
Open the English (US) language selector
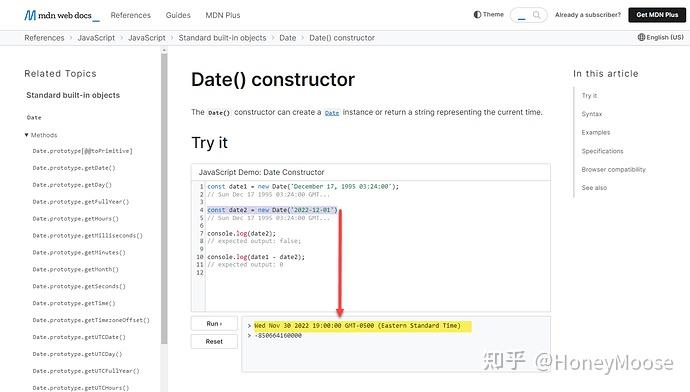(661, 37)
